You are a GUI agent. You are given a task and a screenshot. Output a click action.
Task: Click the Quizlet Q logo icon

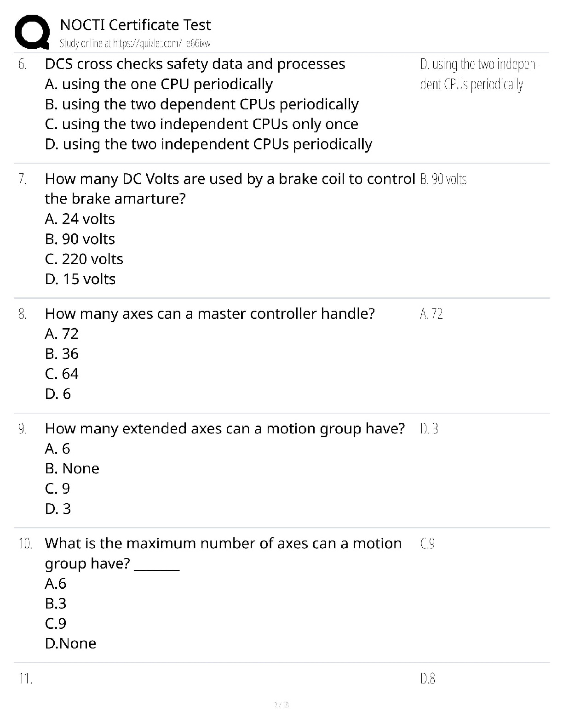32,32
